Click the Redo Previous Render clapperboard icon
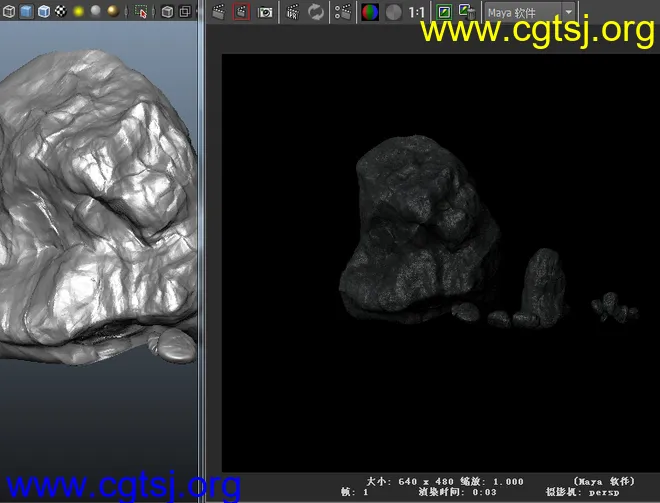This screenshot has height=503, width=660. click(x=219, y=12)
